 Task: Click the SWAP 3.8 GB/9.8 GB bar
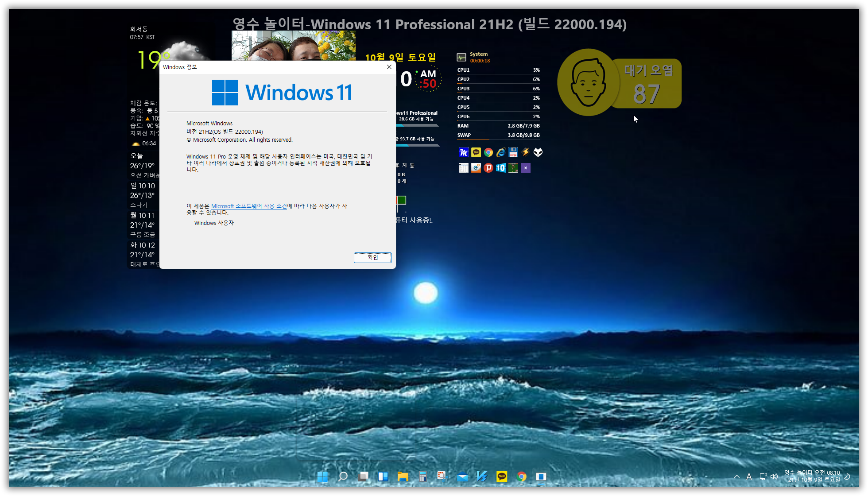pos(498,135)
